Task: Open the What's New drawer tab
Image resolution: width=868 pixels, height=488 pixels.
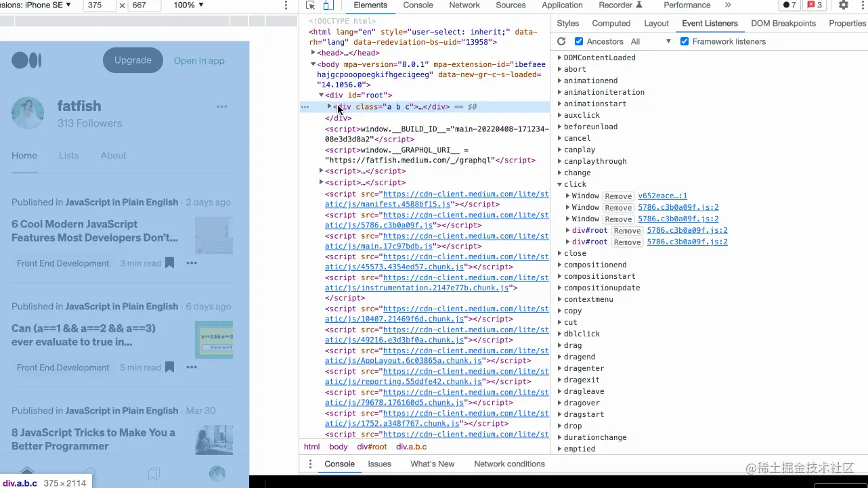Action: tap(432, 464)
